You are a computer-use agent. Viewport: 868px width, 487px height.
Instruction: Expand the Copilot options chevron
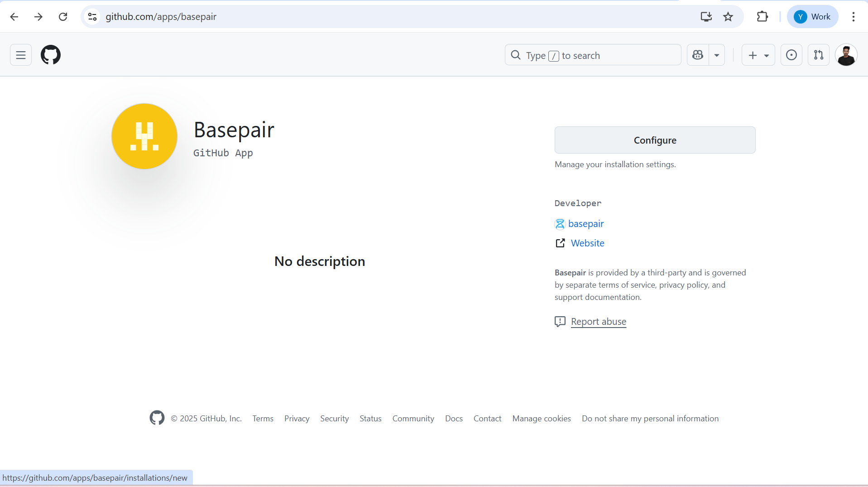[717, 55]
